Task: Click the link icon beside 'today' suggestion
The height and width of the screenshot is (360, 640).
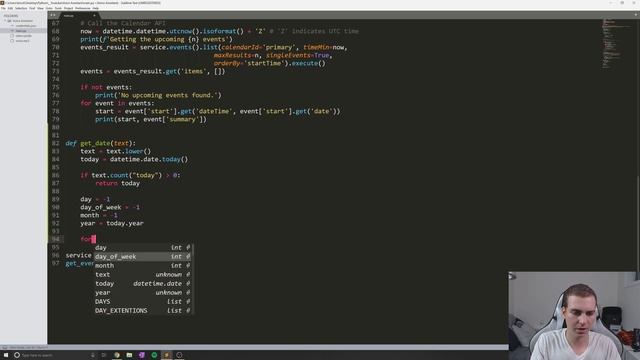Action: [188, 283]
